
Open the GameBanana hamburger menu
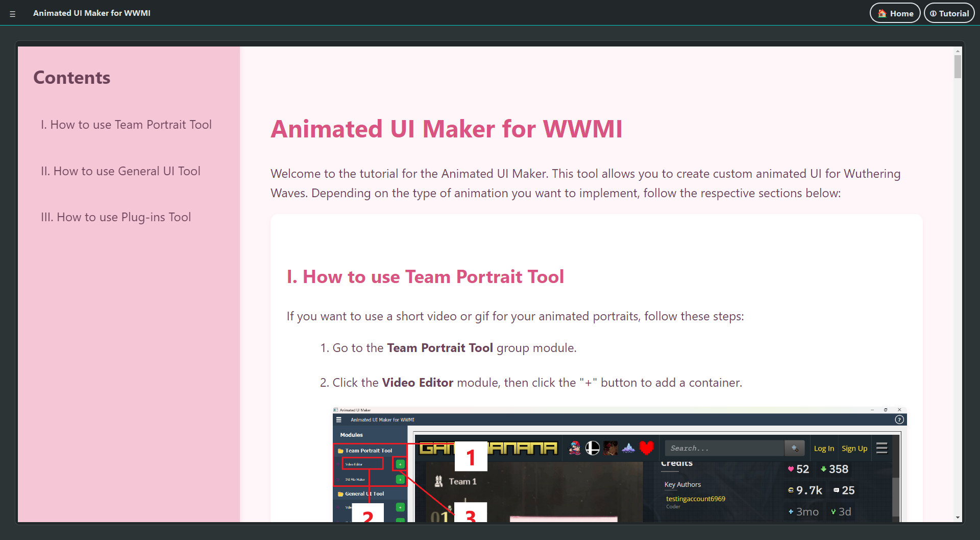pos(882,448)
